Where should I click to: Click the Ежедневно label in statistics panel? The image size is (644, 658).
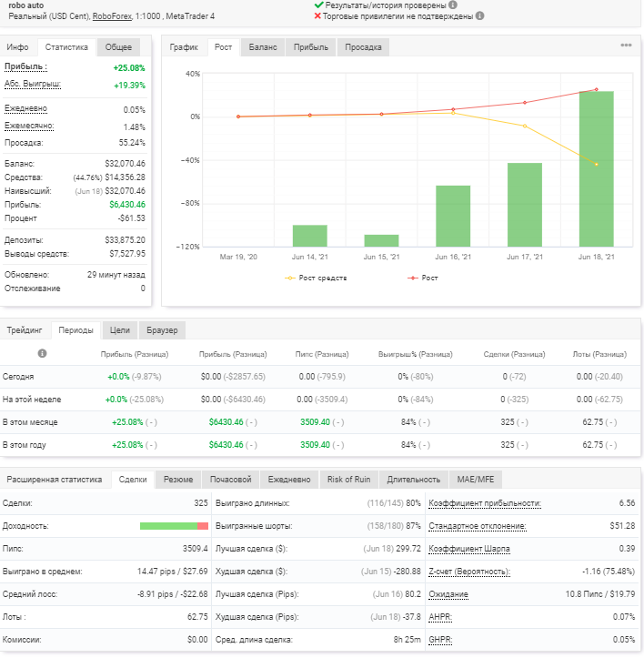click(x=26, y=108)
